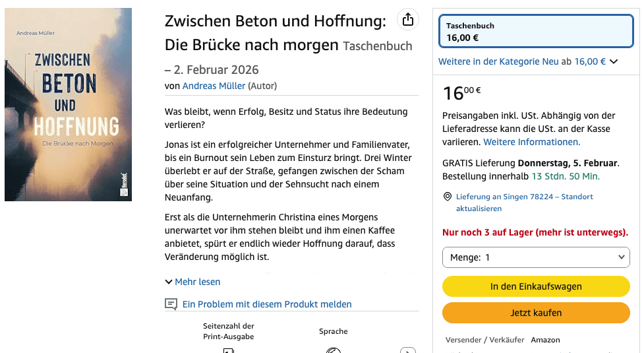Click the share icon beside the title
The image size is (644, 353).
pos(408,20)
